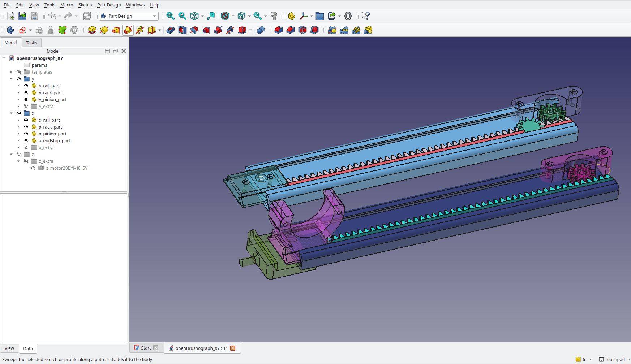Select params spreadsheet in model tree

tap(39, 65)
